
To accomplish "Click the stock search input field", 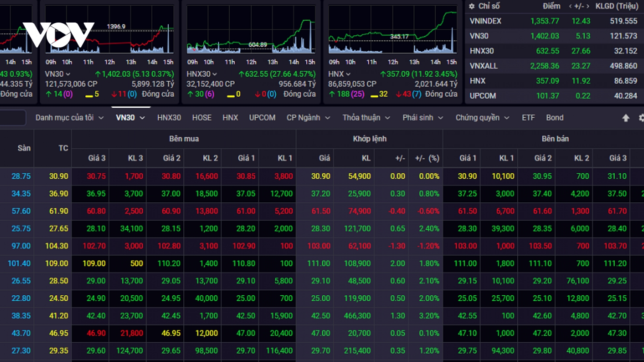I will 12,118.
